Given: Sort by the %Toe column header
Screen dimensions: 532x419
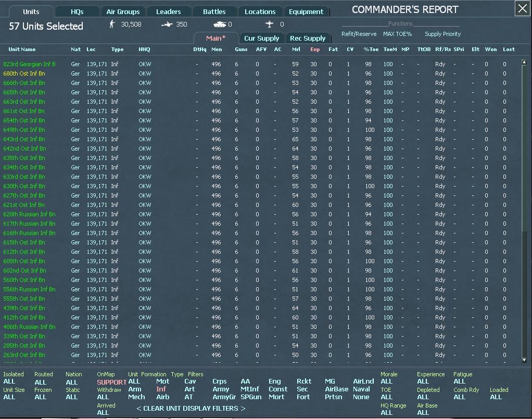Looking at the screenshot, I should pyautogui.click(x=371, y=49).
